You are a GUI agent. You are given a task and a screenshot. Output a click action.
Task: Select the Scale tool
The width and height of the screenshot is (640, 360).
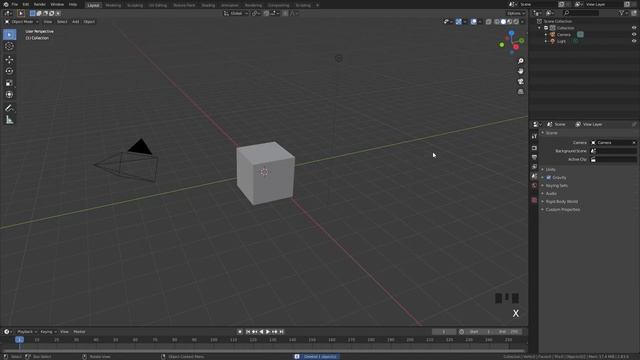point(9,83)
